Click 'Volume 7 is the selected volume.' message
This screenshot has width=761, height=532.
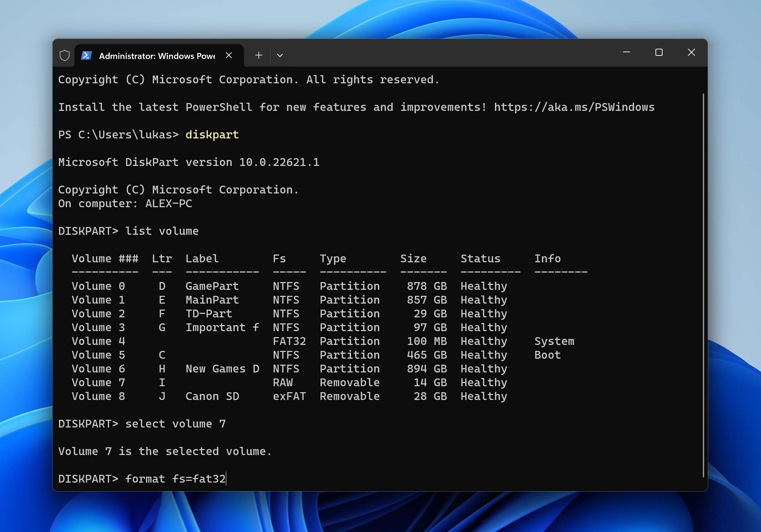165,451
